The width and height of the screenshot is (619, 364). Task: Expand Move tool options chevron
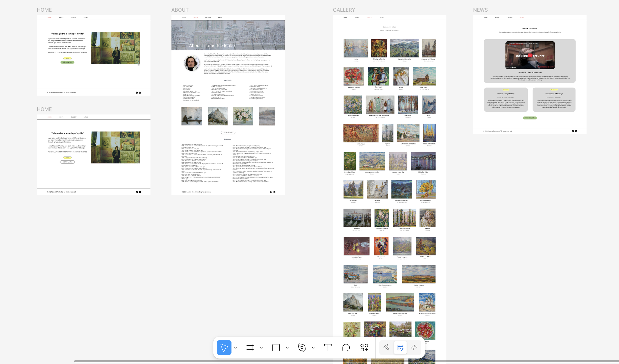(235, 348)
